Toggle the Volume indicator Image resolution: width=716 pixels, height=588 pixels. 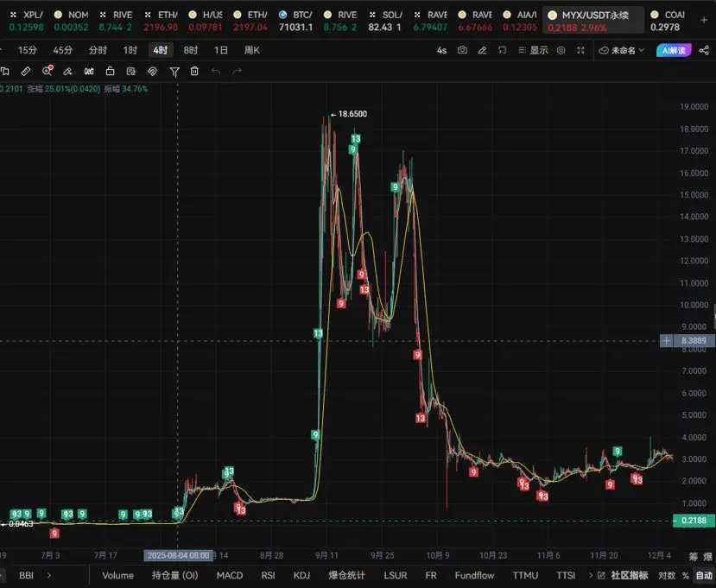coord(117,575)
